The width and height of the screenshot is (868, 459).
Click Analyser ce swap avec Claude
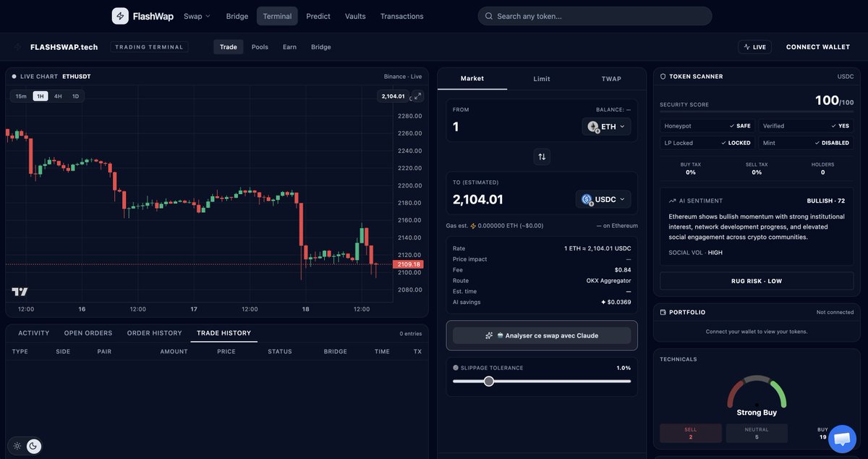click(542, 335)
